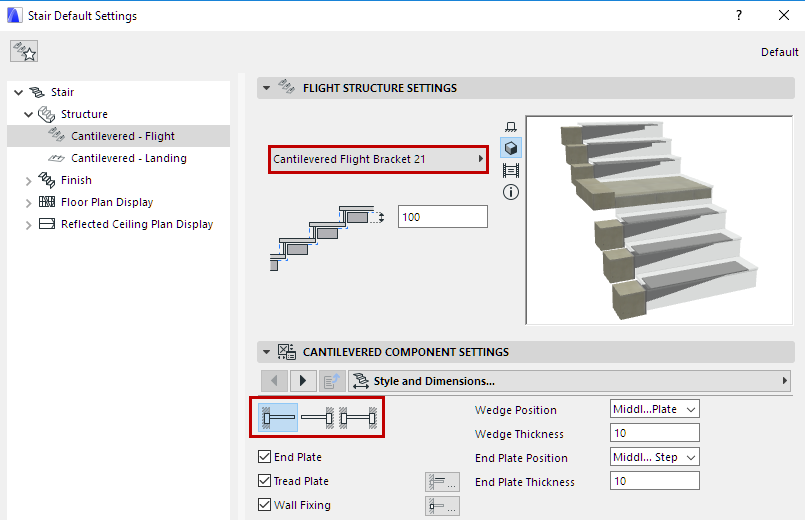Click the help question mark button
The height and width of the screenshot is (520, 805).
click(739, 15)
